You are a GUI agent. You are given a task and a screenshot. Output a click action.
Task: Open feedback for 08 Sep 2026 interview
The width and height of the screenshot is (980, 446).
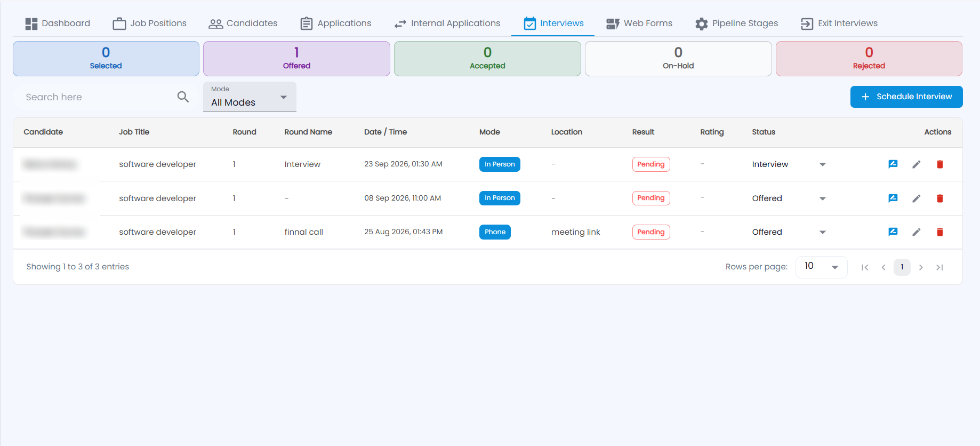pos(893,198)
